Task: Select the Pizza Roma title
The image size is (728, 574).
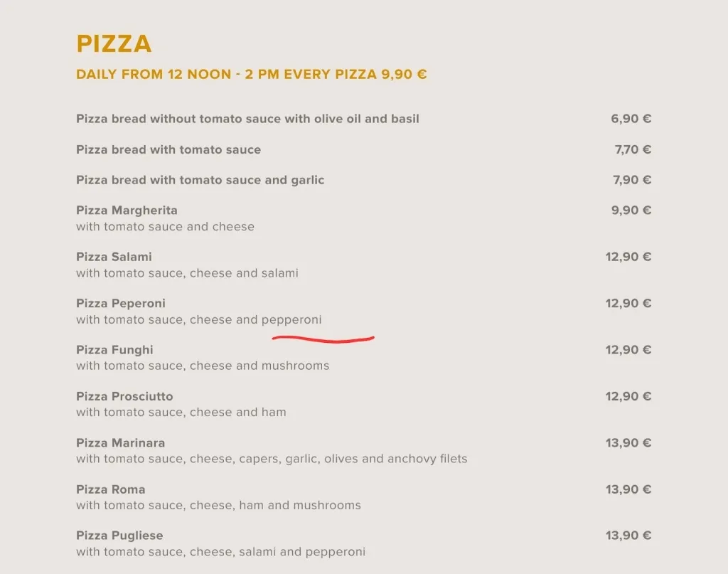Action: click(x=110, y=489)
